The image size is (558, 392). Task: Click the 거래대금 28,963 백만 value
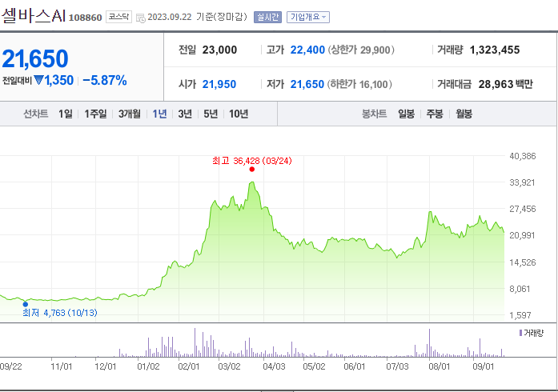(x=506, y=84)
